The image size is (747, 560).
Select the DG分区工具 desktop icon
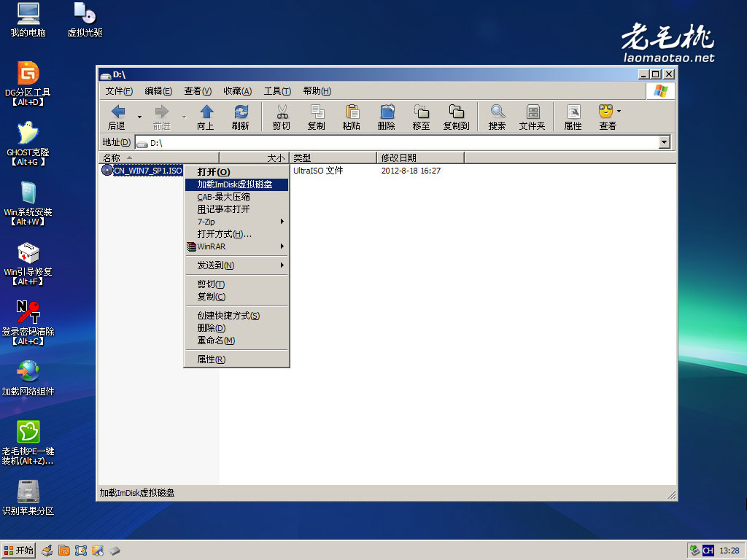point(28,84)
